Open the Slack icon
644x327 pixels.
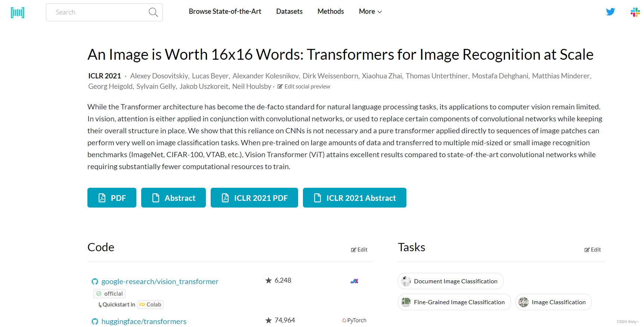635,12
